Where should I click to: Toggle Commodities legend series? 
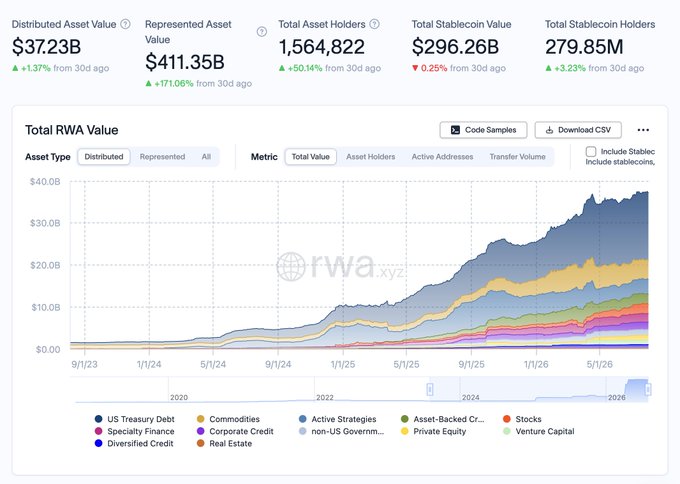(x=228, y=419)
